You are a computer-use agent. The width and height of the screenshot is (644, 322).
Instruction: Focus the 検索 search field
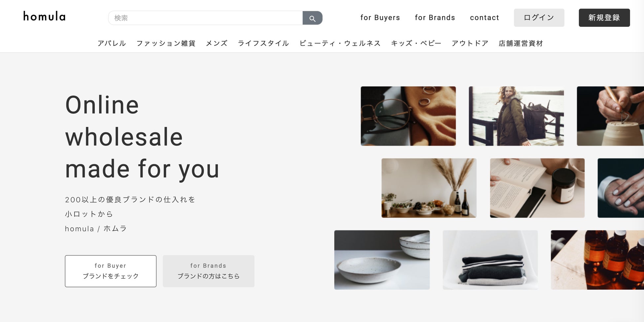pyautogui.click(x=205, y=18)
